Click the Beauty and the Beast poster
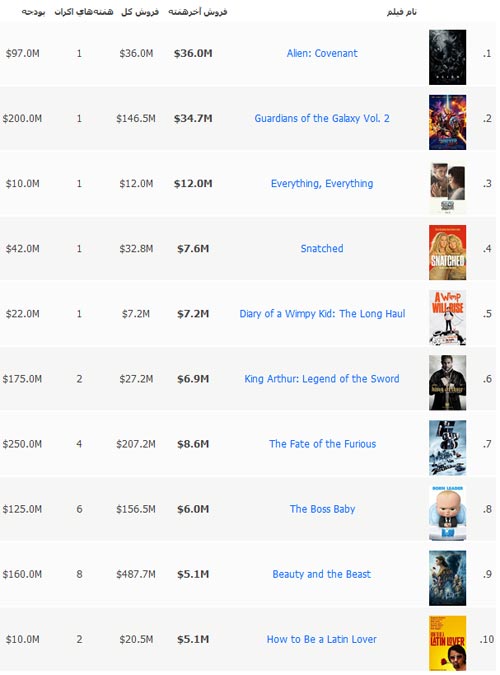This screenshot has height=675, width=500. click(447, 578)
